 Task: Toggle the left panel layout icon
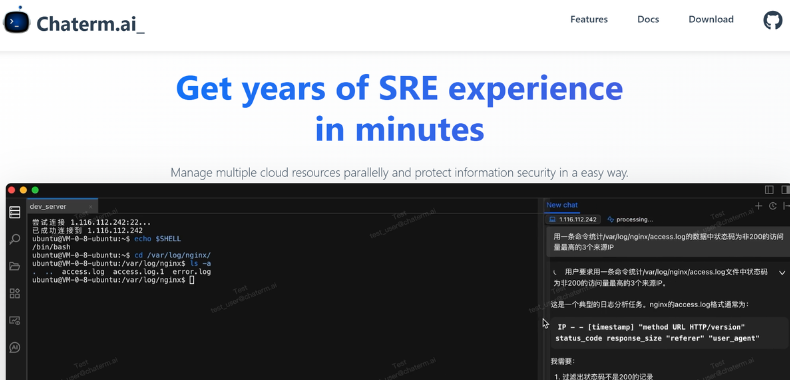pyautogui.click(x=769, y=190)
